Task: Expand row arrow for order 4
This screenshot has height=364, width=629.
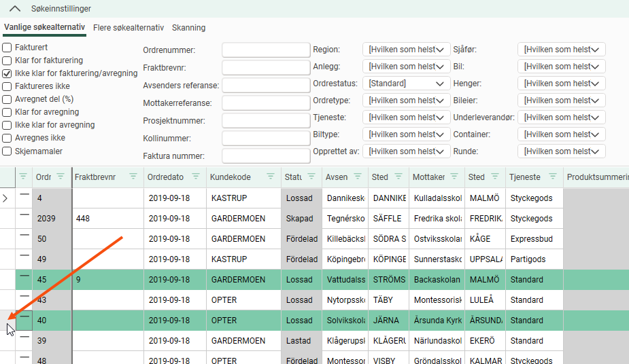Action: point(7,198)
